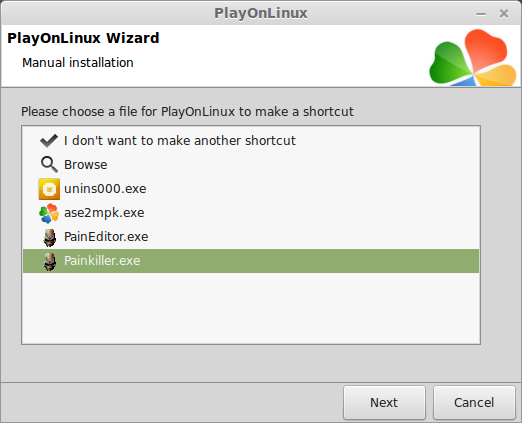Click the Cancel button
The image size is (522, 423).
click(x=474, y=403)
